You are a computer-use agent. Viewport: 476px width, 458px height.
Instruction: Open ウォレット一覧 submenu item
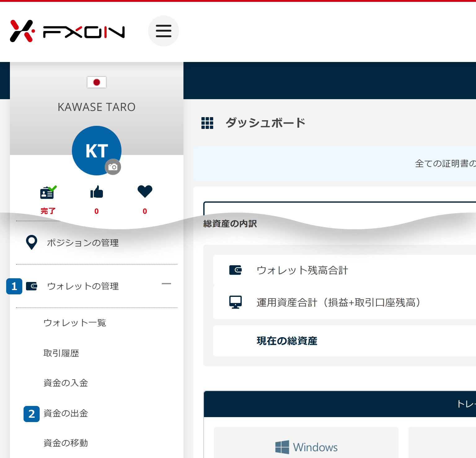point(75,323)
